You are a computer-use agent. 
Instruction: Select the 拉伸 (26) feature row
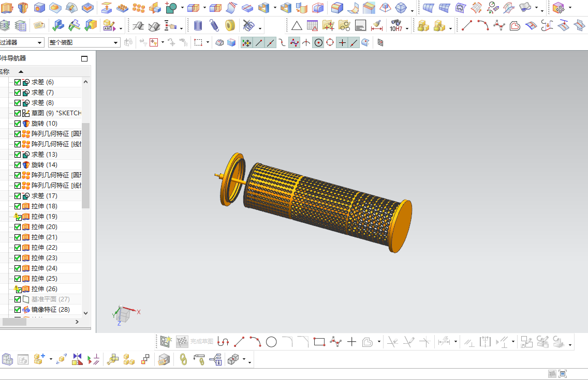tap(44, 288)
